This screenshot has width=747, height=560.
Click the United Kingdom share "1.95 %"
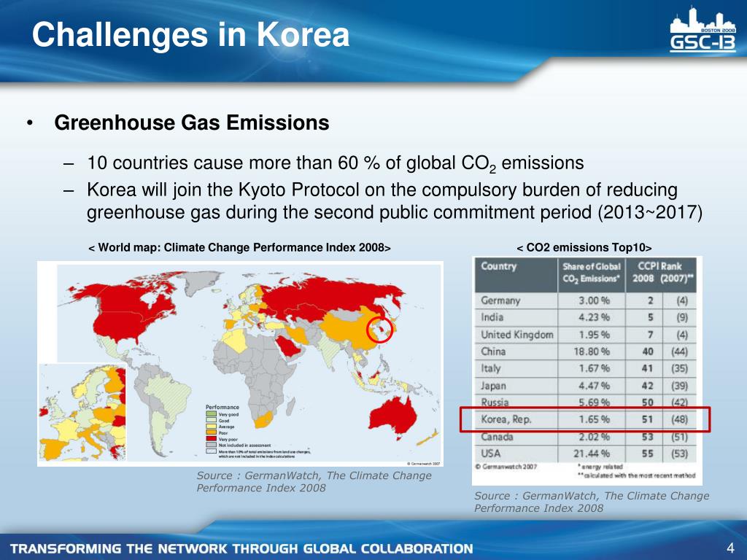point(594,334)
